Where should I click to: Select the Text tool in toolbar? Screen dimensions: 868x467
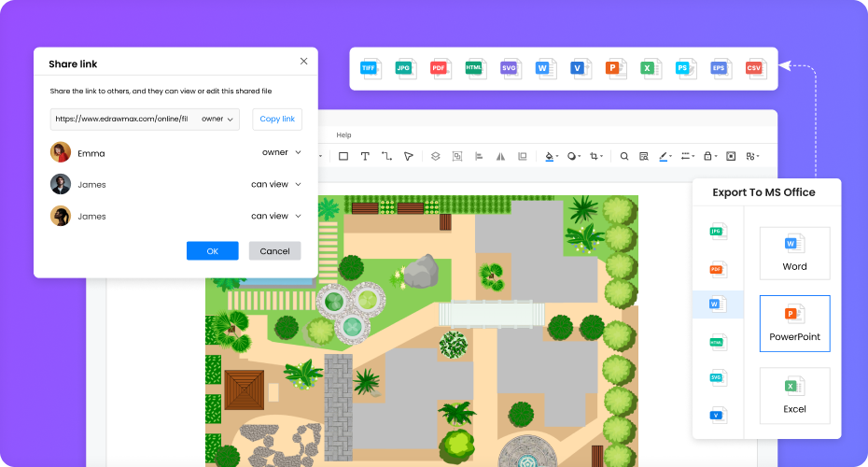pyautogui.click(x=365, y=156)
